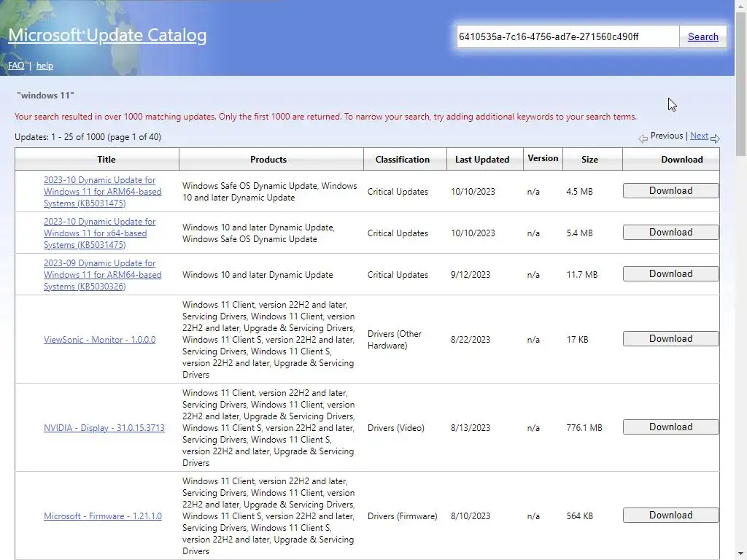The height and width of the screenshot is (560, 747).
Task: Sort by the Products column header
Action: coord(268,160)
